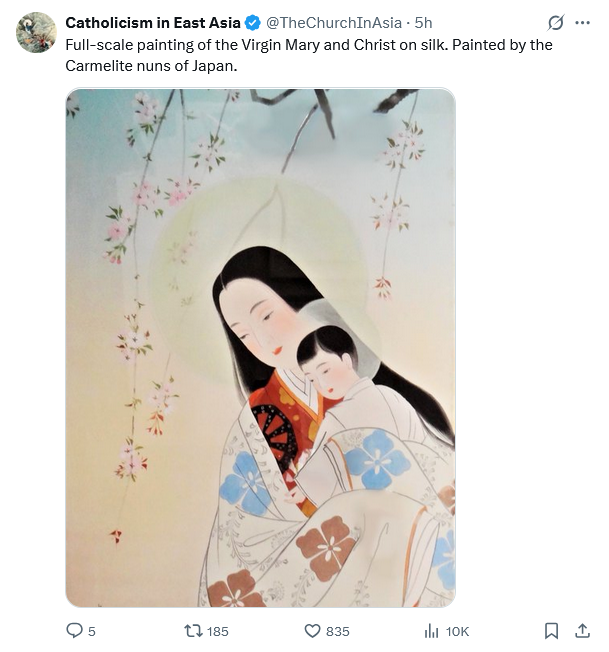The image size is (609, 652).
Task: Click the repost arrows icon
Action: [x=193, y=631]
